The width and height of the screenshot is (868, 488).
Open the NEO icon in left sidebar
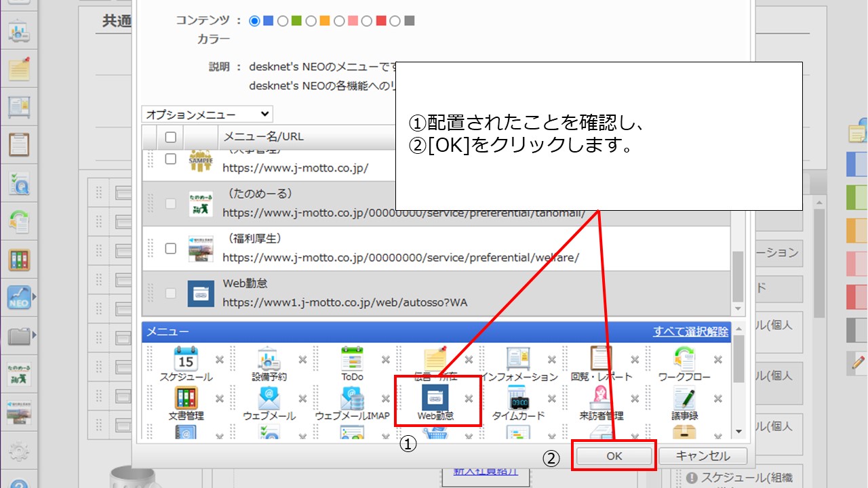(18, 297)
